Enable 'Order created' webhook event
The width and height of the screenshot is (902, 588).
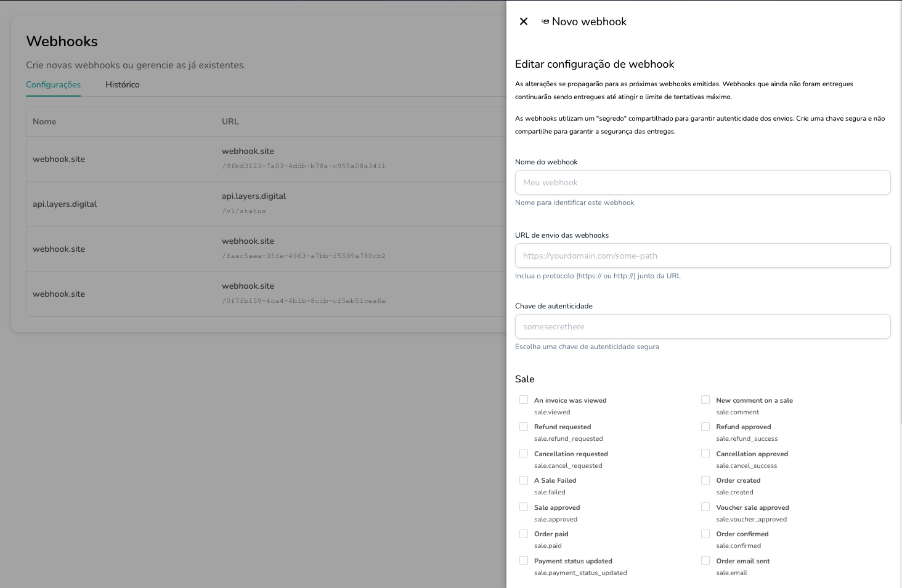[x=705, y=480]
